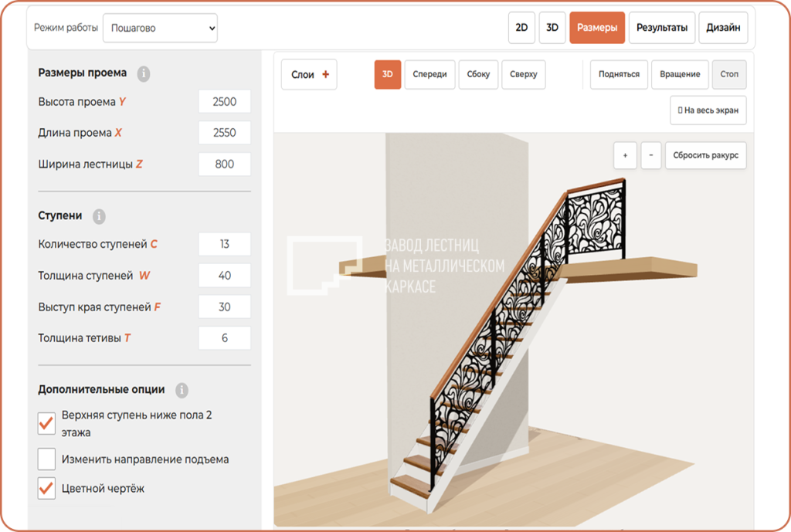Expand the Слои layers panel

coord(309,75)
